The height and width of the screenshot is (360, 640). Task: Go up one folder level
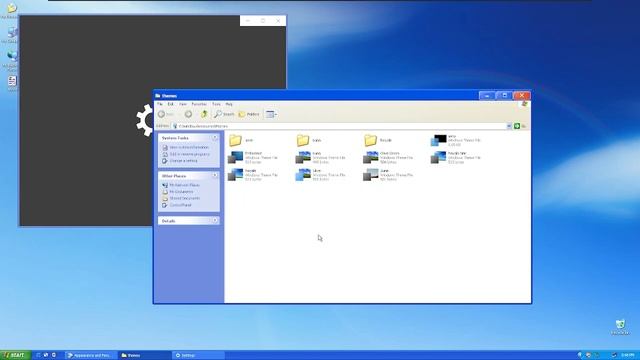point(204,114)
